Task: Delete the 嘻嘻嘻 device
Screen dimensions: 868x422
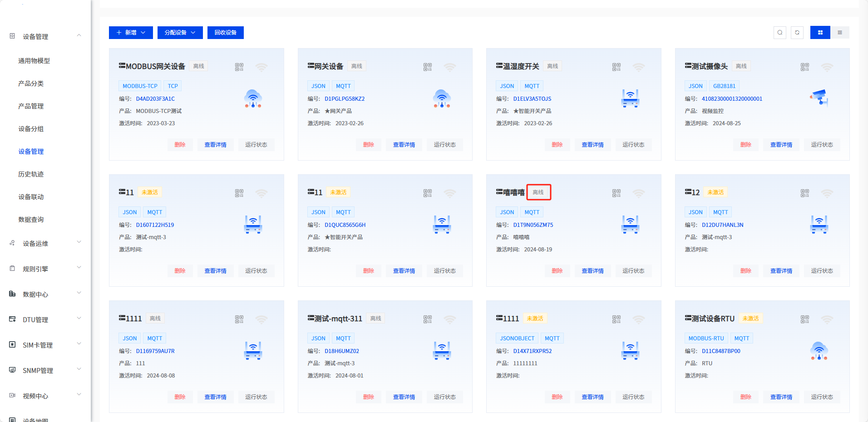Action: tap(557, 271)
